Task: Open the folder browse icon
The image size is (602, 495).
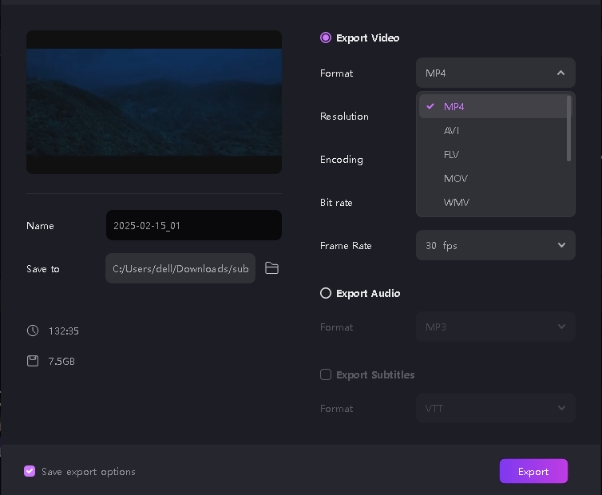Action: tap(272, 268)
